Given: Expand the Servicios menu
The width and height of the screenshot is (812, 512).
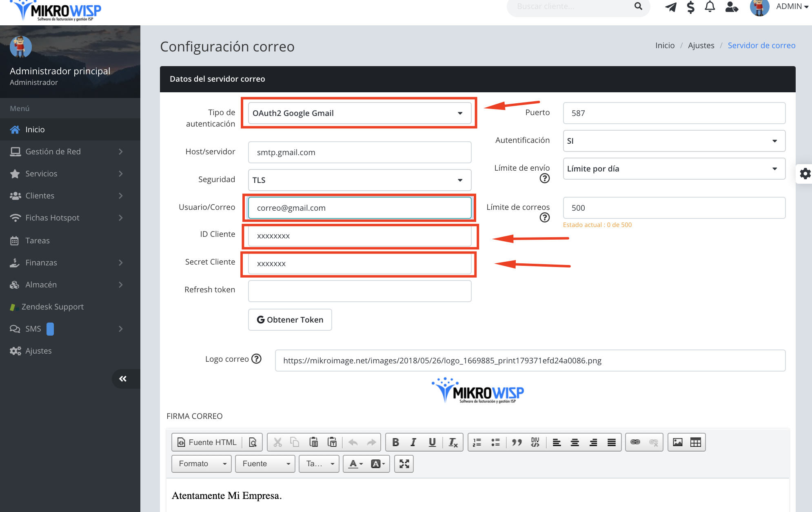Looking at the screenshot, I should pos(70,174).
